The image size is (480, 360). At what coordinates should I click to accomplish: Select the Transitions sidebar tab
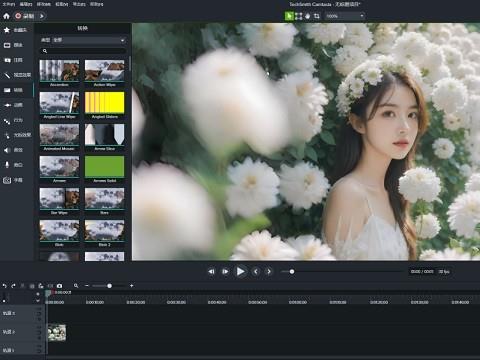click(16, 90)
